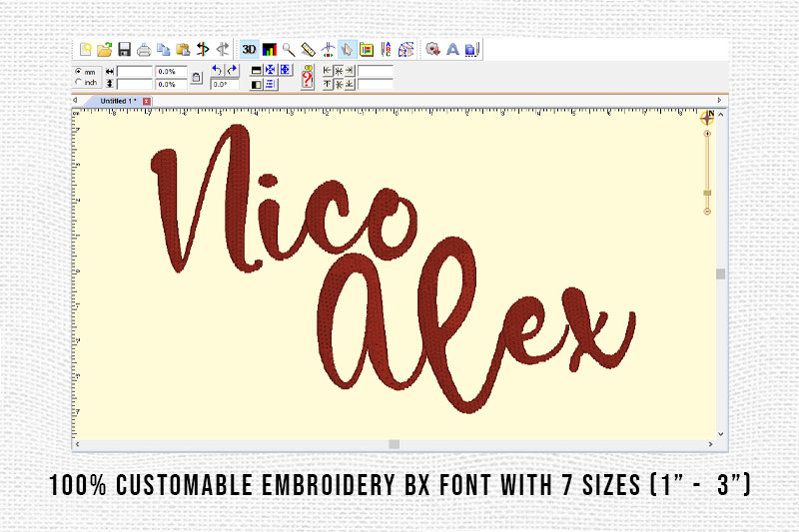Click lower field right of alignment icons
This screenshot has width=799, height=532.
376,84
